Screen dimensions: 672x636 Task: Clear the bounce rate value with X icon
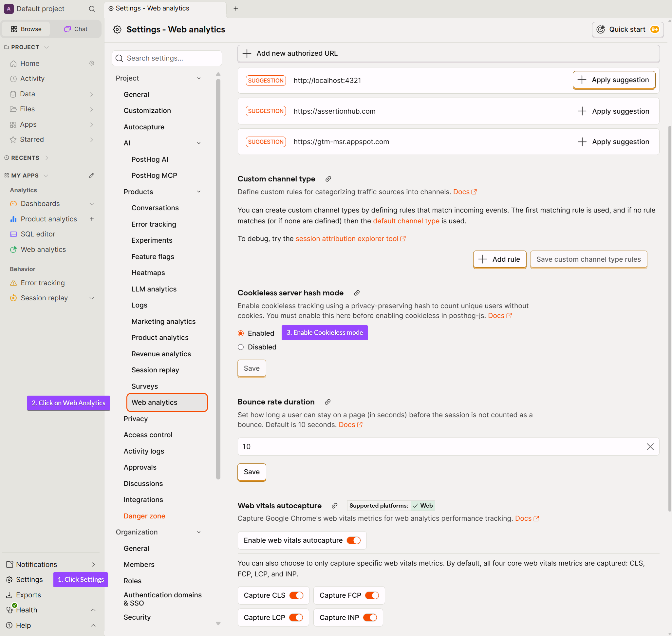click(x=650, y=446)
